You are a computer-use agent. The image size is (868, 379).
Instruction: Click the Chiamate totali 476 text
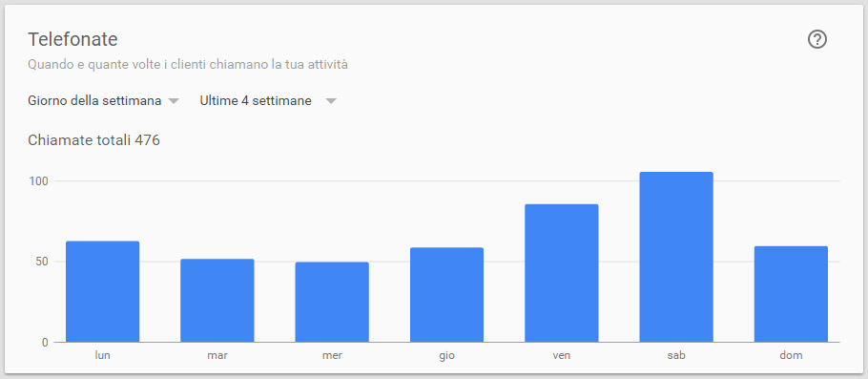pos(93,140)
